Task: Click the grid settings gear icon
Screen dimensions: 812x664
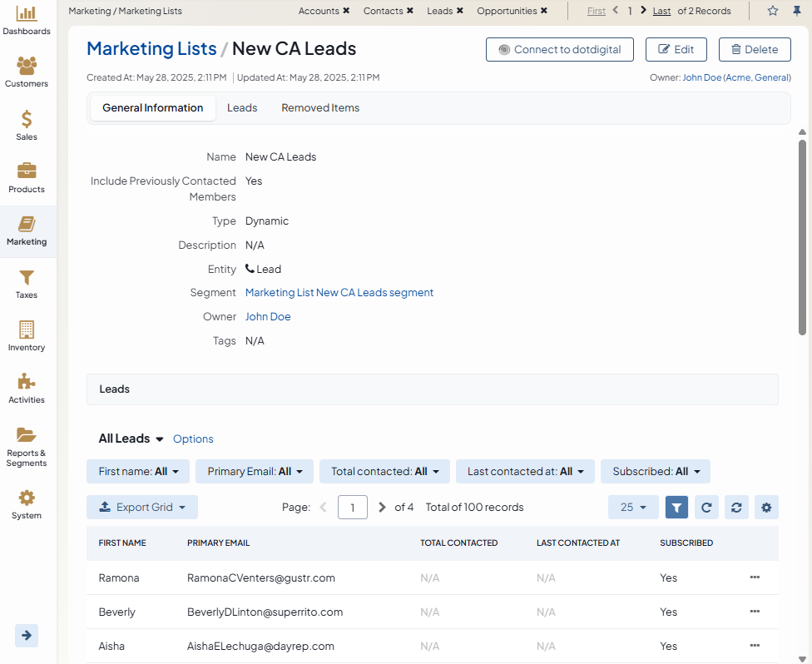Action: click(x=766, y=508)
